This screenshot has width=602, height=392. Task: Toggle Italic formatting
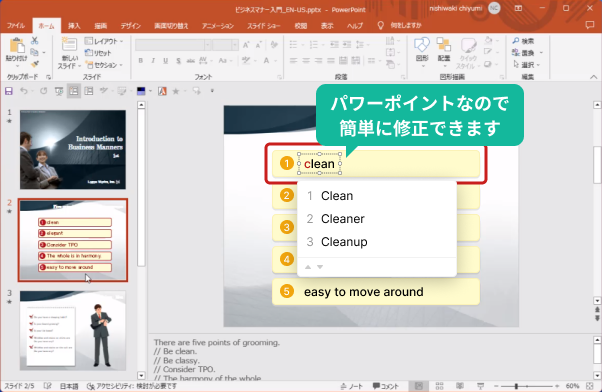(153, 61)
